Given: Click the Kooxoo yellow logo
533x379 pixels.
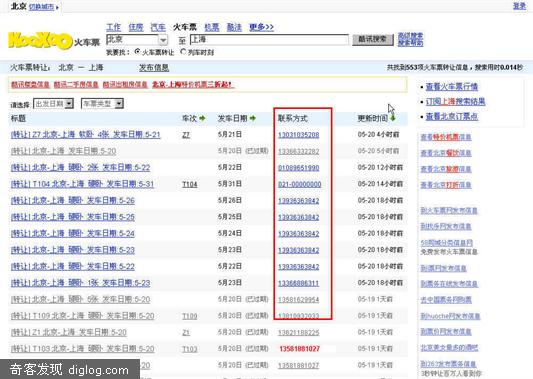Looking at the screenshot, I should [40, 40].
